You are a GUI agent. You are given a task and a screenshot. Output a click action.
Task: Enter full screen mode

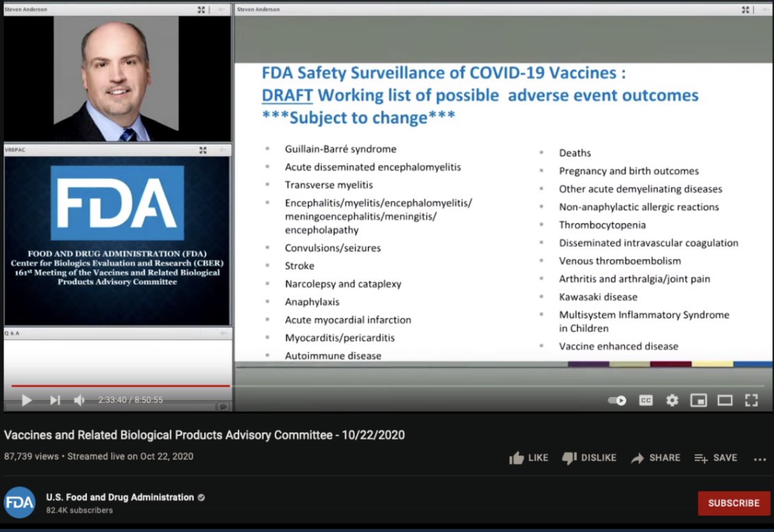pos(751,400)
